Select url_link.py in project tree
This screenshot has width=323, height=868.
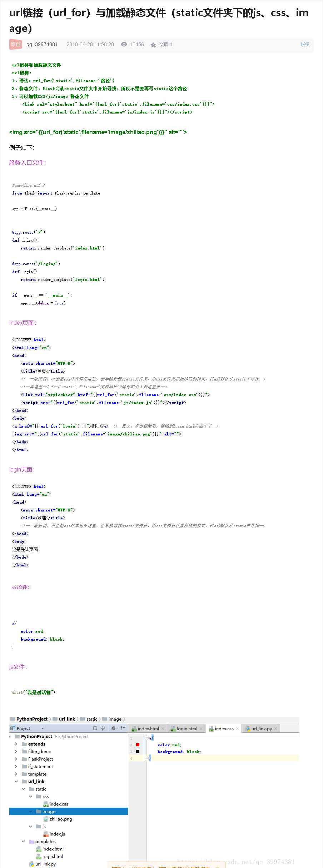(45, 864)
